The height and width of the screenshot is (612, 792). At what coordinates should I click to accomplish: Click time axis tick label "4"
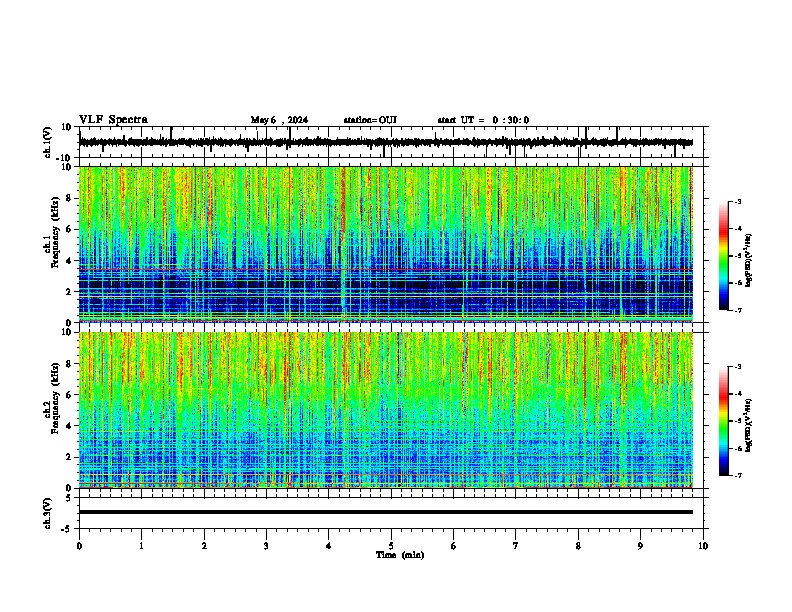pos(329,546)
